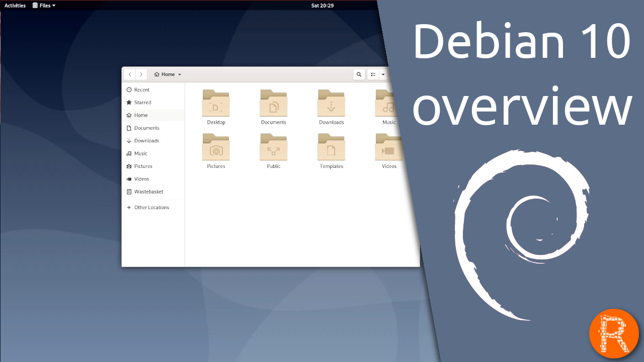Screen dimensions: 644x362
Task: Open the clock showing Sat 20:29
Action: tap(323, 6)
